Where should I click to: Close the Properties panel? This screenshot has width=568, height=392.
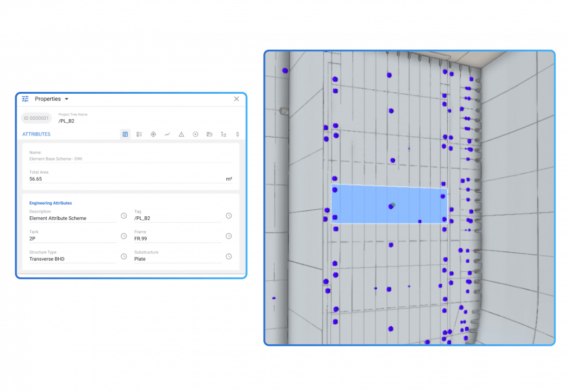point(236,99)
